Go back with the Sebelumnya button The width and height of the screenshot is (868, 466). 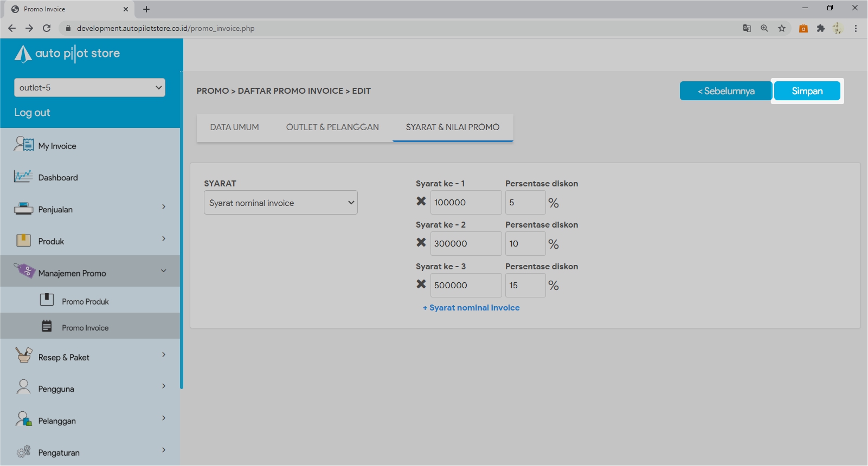725,91
